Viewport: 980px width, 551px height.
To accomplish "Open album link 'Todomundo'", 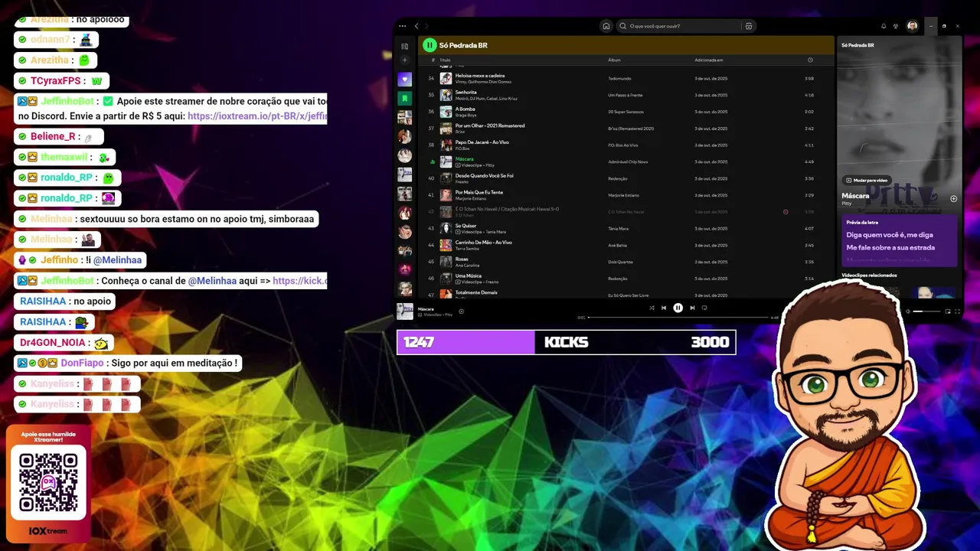I will (x=619, y=78).
